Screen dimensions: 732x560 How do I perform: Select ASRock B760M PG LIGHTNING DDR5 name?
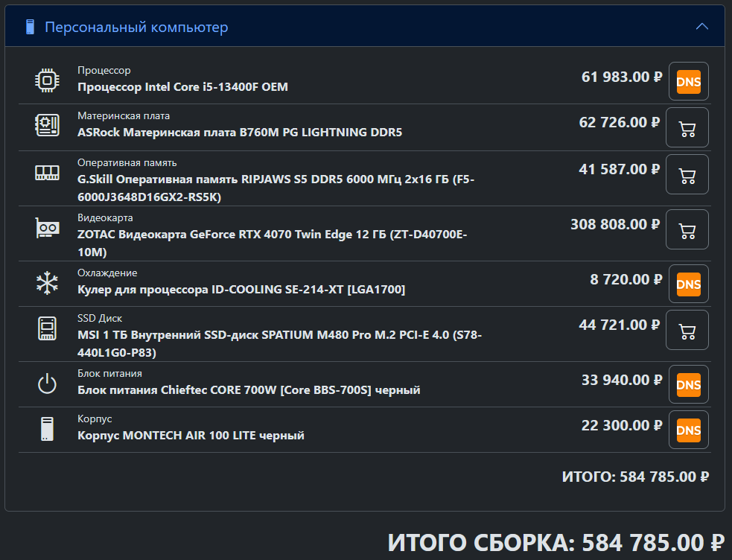point(240,132)
